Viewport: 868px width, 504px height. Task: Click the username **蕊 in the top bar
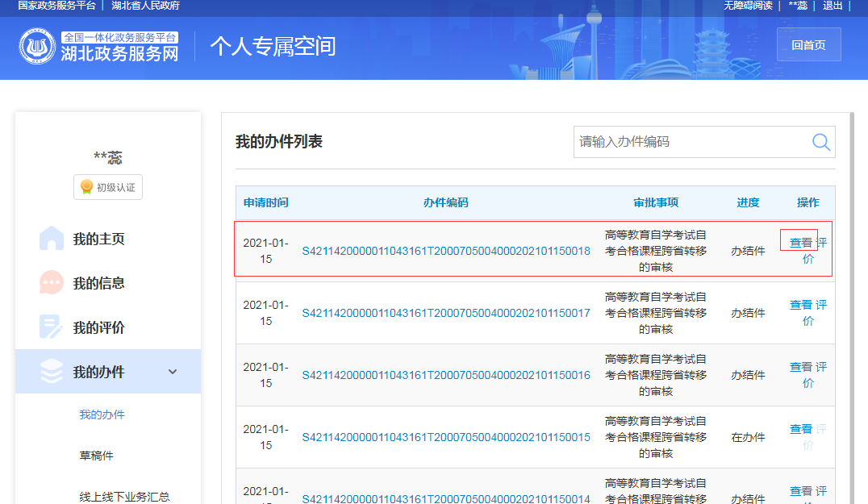coord(797,6)
